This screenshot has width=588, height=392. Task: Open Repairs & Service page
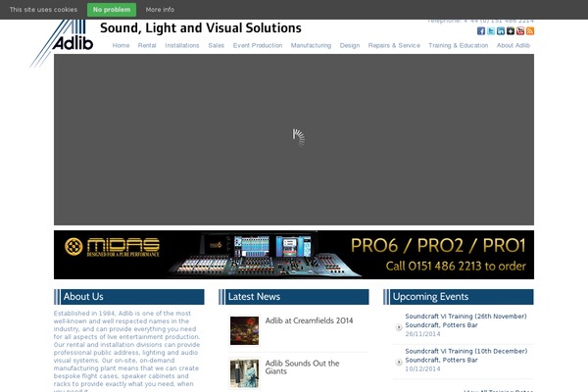coord(394,45)
